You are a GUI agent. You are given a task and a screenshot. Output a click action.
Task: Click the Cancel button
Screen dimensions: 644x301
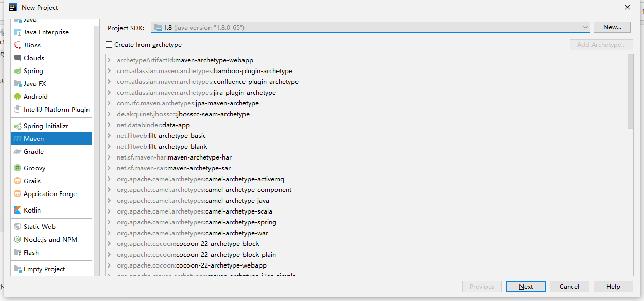pyautogui.click(x=569, y=287)
